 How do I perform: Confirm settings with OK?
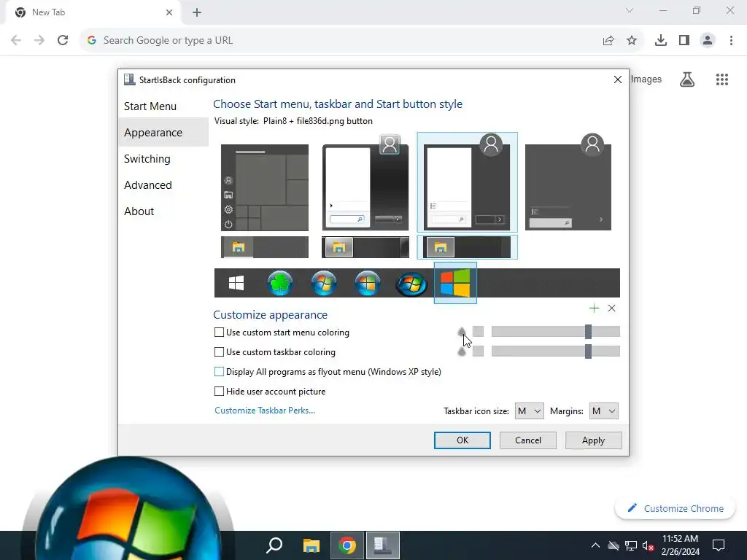coord(462,440)
